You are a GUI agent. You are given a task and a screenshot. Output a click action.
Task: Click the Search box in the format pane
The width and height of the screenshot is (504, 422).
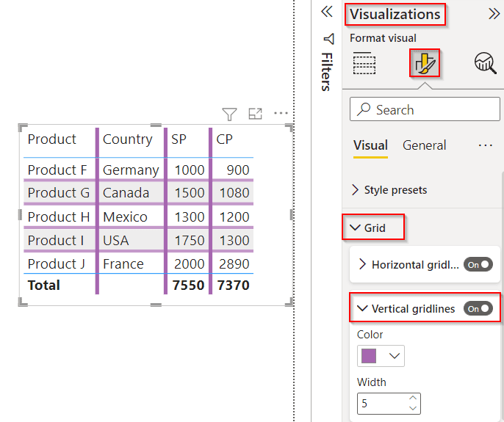pos(425,109)
